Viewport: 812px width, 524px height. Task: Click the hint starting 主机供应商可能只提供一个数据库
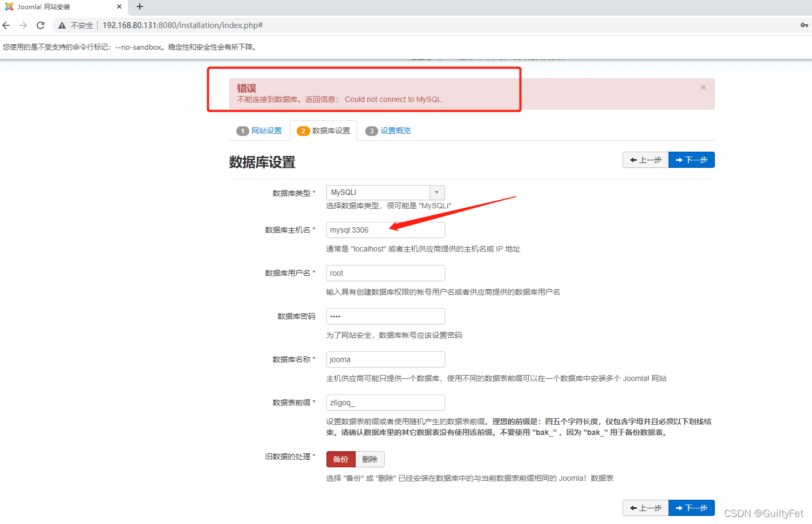(x=496, y=378)
